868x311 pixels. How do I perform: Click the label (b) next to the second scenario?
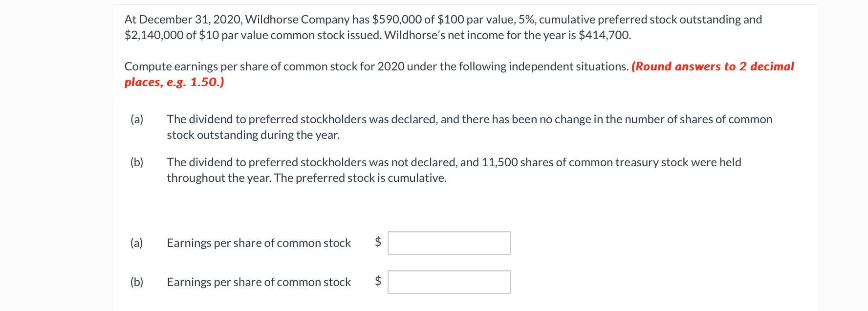tap(137, 162)
